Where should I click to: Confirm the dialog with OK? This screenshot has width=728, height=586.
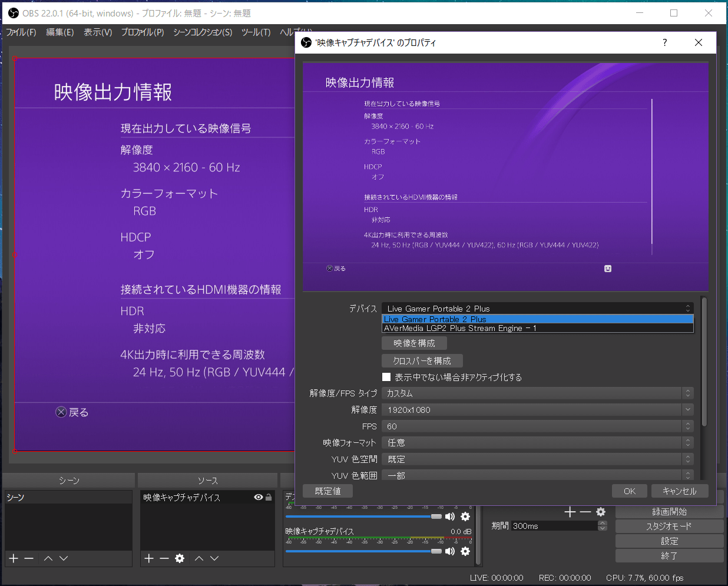[630, 491]
